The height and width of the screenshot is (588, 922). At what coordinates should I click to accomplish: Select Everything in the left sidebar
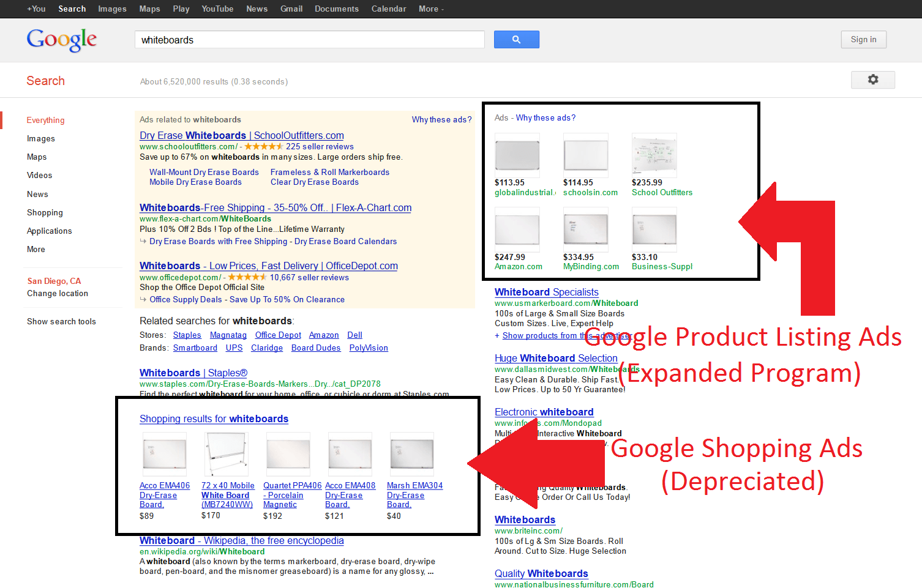point(45,120)
